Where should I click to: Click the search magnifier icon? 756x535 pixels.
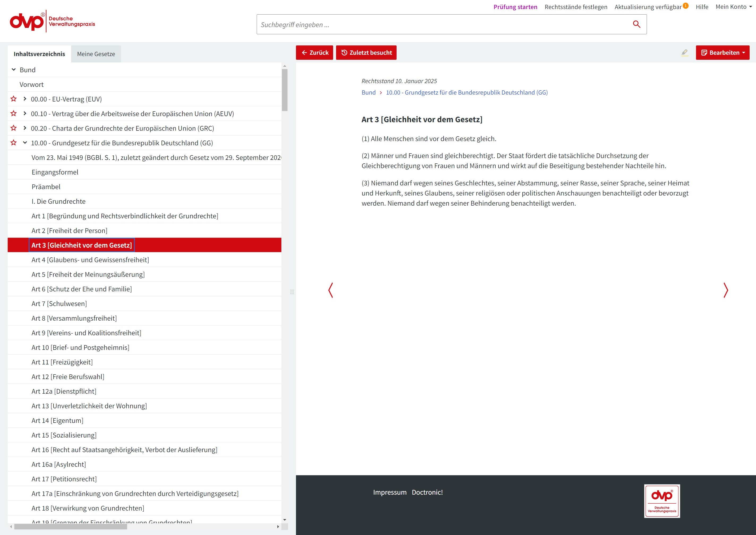pos(637,24)
